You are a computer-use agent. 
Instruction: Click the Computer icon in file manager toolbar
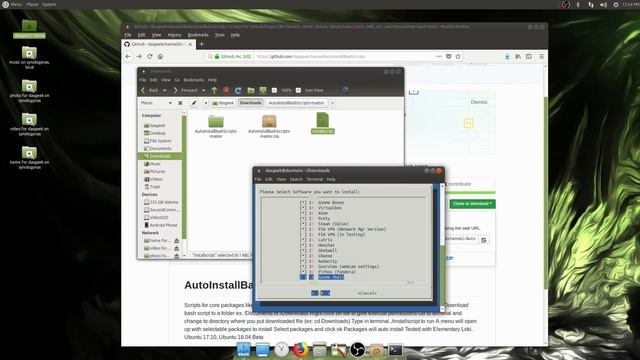(x=263, y=90)
